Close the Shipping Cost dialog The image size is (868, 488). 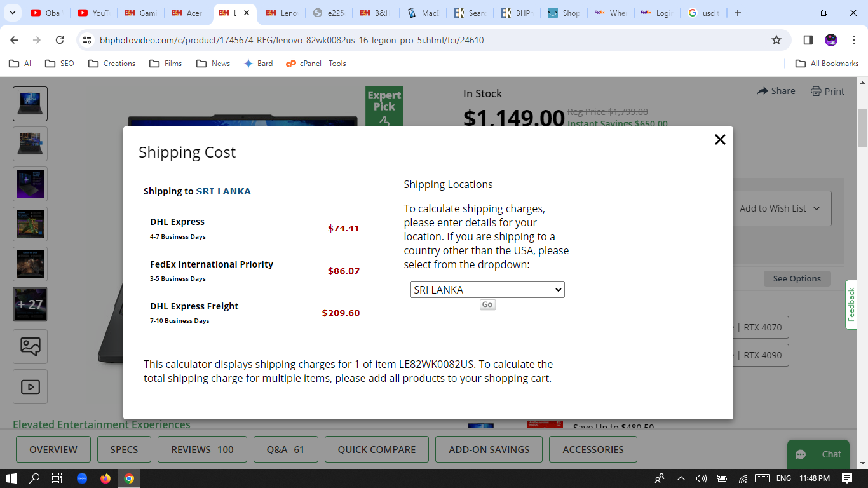[x=720, y=139]
